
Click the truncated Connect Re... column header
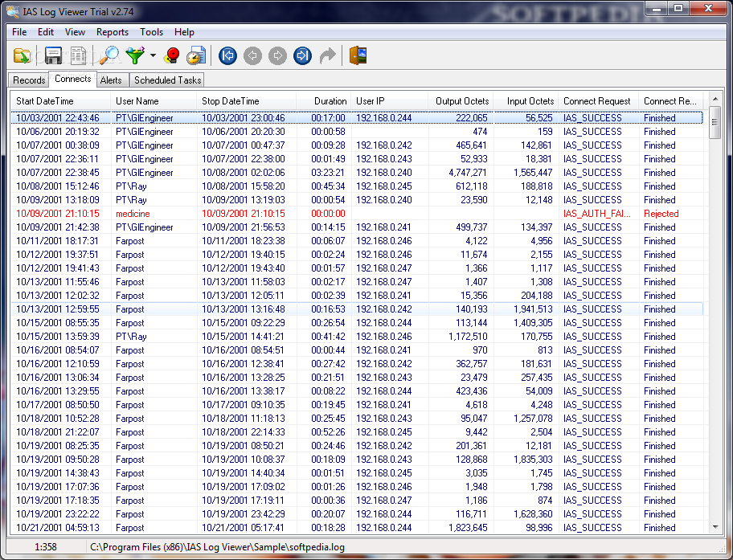(x=671, y=101)
